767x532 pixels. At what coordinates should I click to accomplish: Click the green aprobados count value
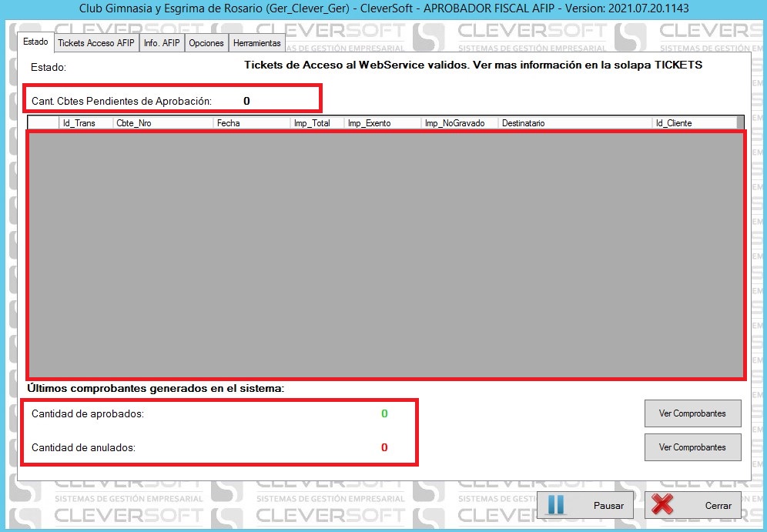[384, 414]
